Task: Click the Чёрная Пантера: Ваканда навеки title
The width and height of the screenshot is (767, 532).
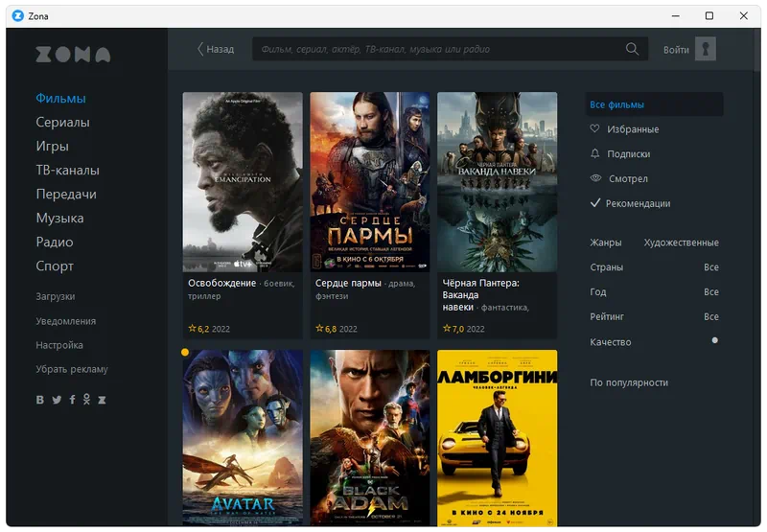Action: pos(480,295)
